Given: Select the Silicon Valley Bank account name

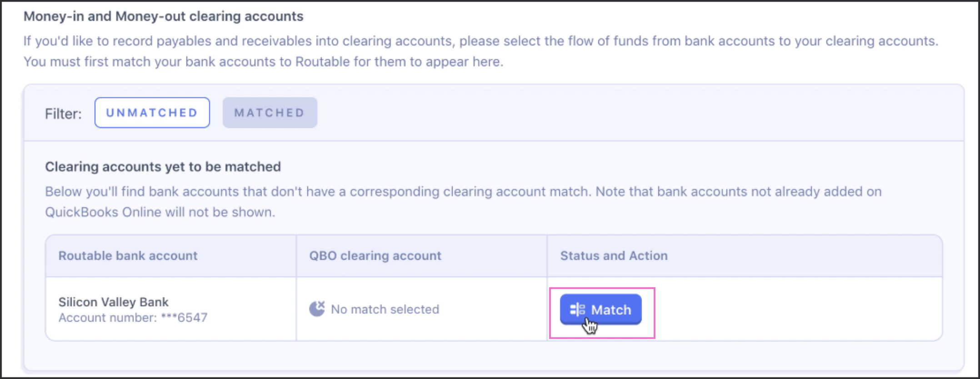Looking at the screenshot, I should [x=114, y=302].
